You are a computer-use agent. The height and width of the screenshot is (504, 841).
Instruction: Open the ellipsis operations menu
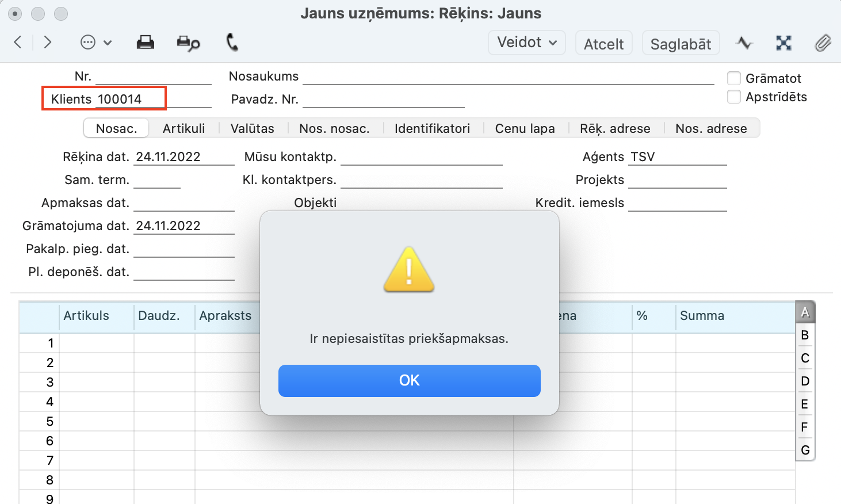[95, 43]
